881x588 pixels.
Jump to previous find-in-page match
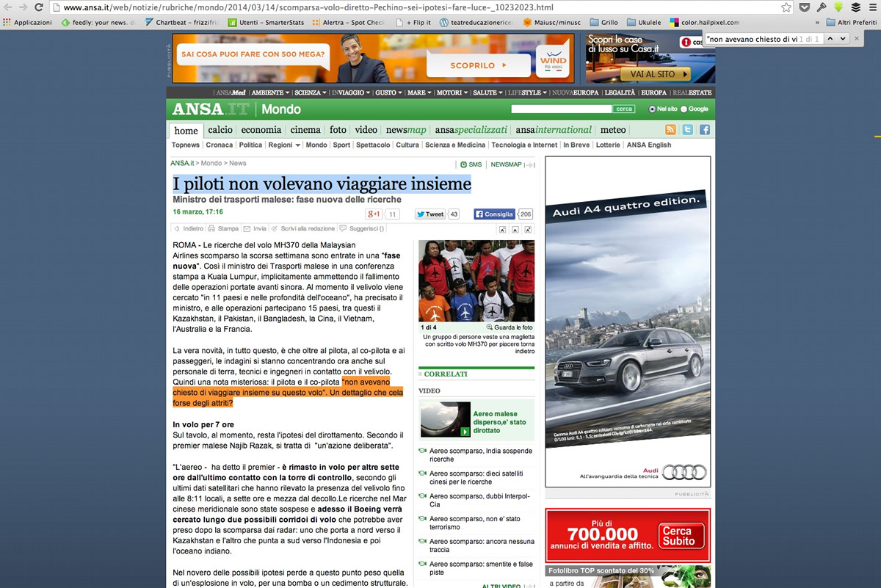coord(830,38)
